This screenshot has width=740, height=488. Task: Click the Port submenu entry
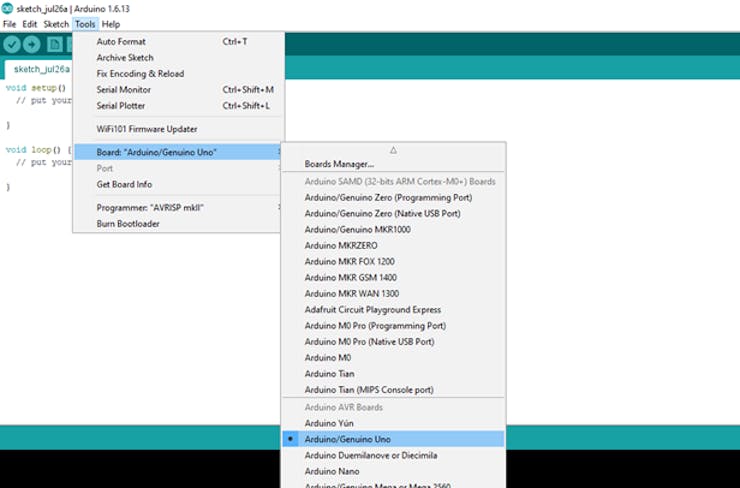point(178,168)
